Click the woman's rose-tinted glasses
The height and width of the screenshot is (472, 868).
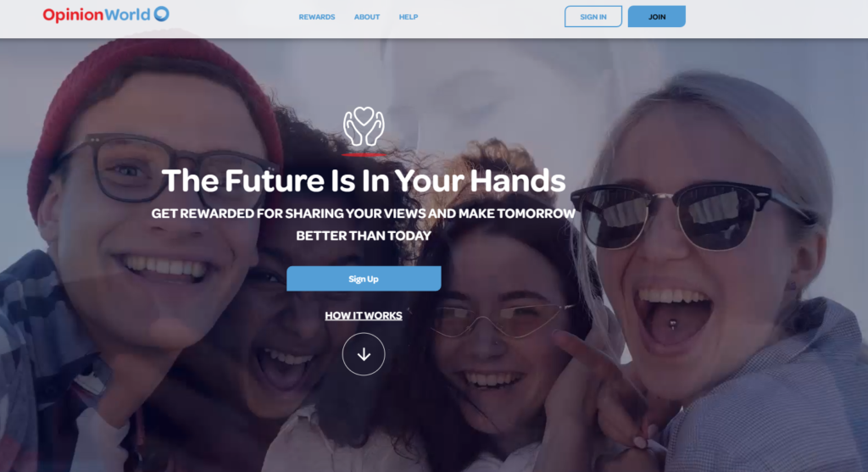pos(498,319)
